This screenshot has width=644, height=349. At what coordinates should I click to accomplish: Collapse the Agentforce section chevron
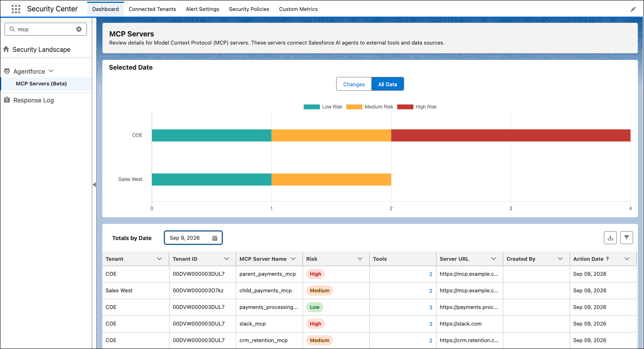[x=51, y=71]
